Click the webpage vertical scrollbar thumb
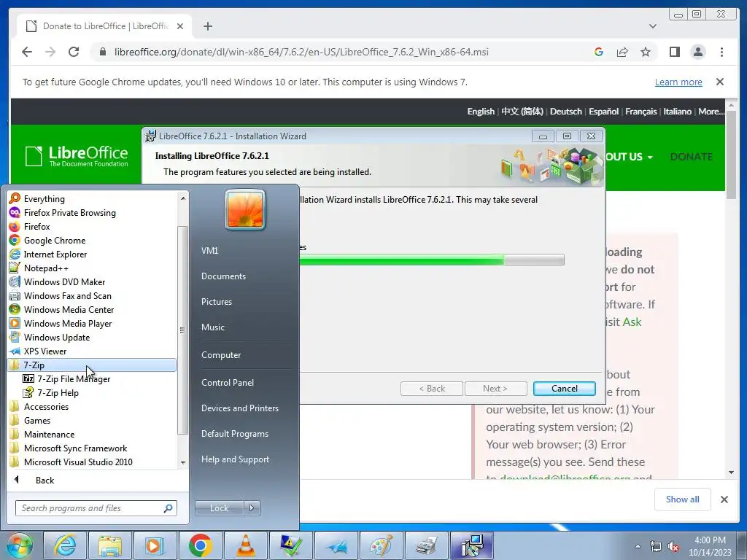The width and height of the screenshot is (747, 560). tap(731, 154)
